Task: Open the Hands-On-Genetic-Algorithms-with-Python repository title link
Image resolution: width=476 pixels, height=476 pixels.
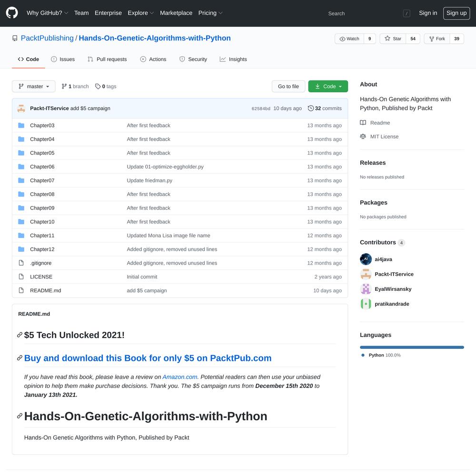Action: pos(155,38)
